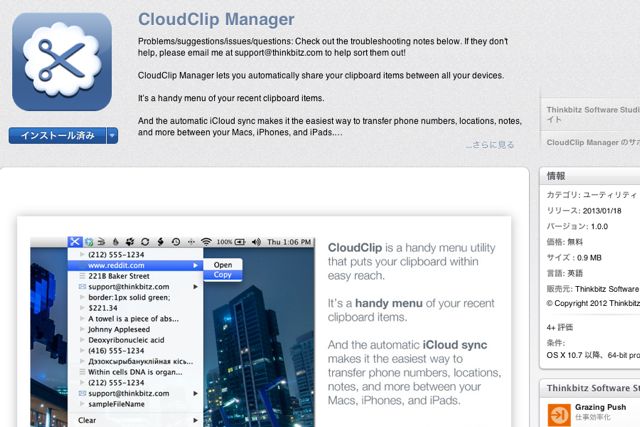Choose Copy in the submenu
The height and width of the screenshot is (427, 640).
223,275
